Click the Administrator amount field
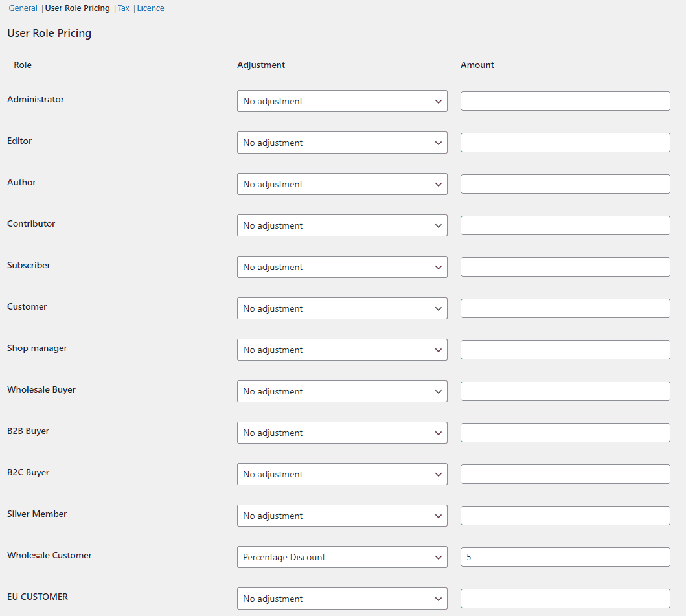Screen dimensions: 686x616 pyautogui.click(x=566, y=101)
